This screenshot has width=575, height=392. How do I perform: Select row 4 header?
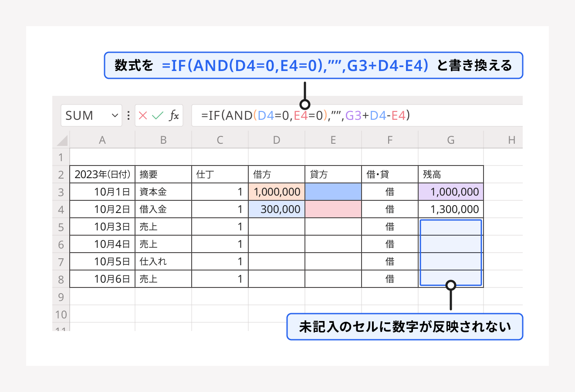[61, 210]
